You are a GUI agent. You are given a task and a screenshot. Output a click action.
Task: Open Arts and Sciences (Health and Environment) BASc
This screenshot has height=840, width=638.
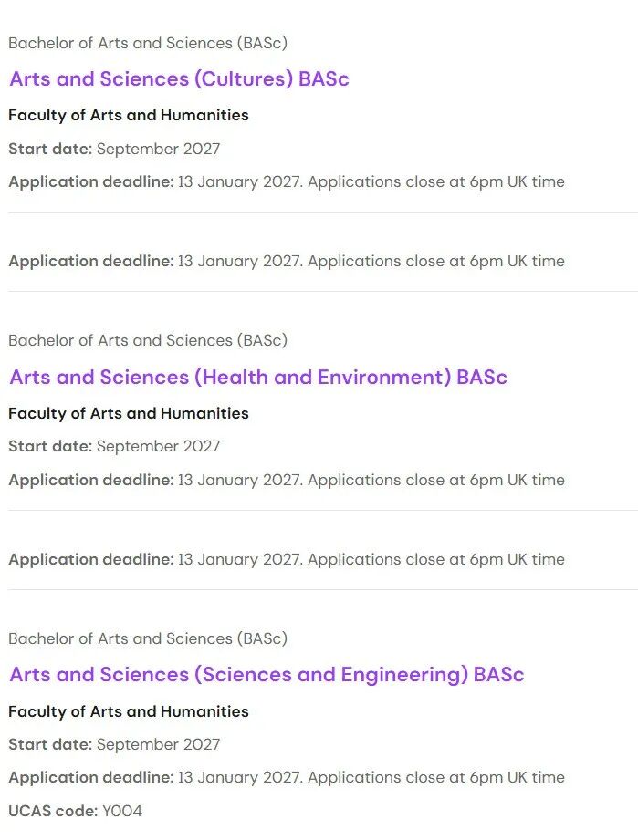(257, 377)
